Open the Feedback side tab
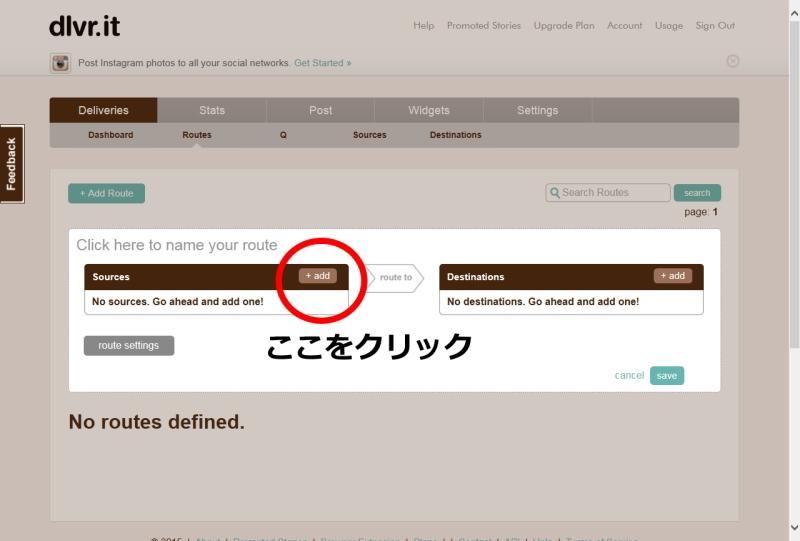 pyautogui.click(x=12, y=164)
